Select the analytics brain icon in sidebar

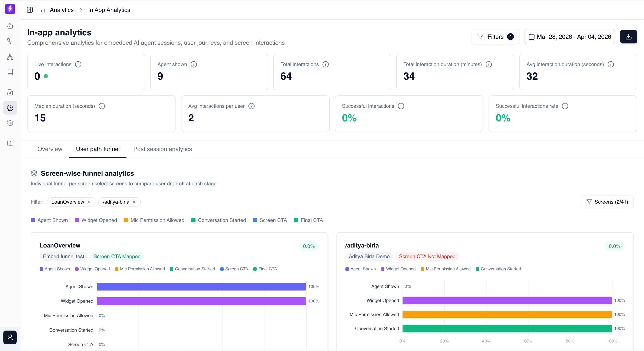pos(10,108)
